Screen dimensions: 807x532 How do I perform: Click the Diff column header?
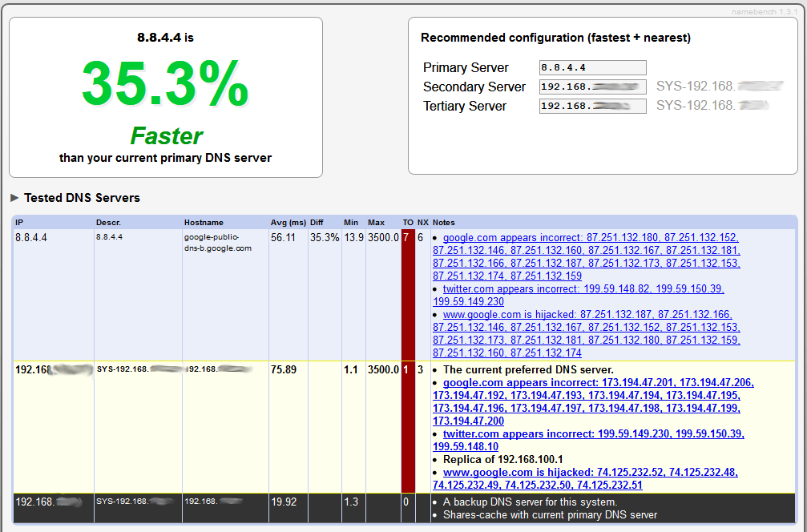click(317, 222)
